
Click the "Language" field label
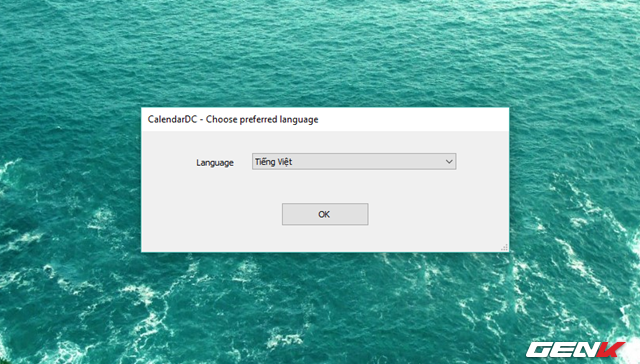point(215,163)
